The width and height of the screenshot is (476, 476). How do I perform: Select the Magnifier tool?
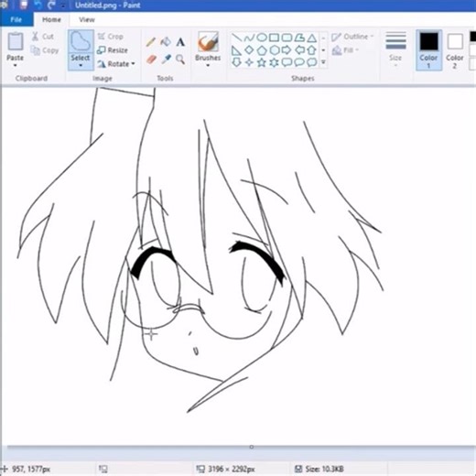coord(180,59)
